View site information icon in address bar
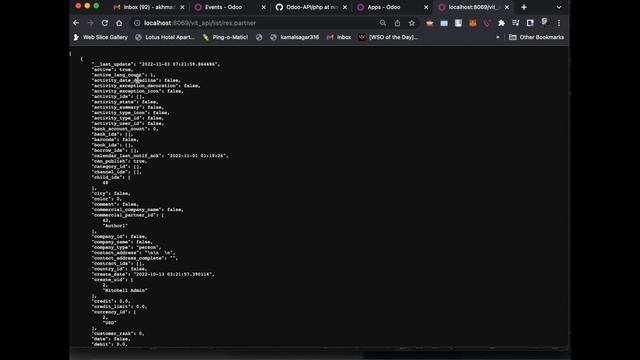 point(137,23)
